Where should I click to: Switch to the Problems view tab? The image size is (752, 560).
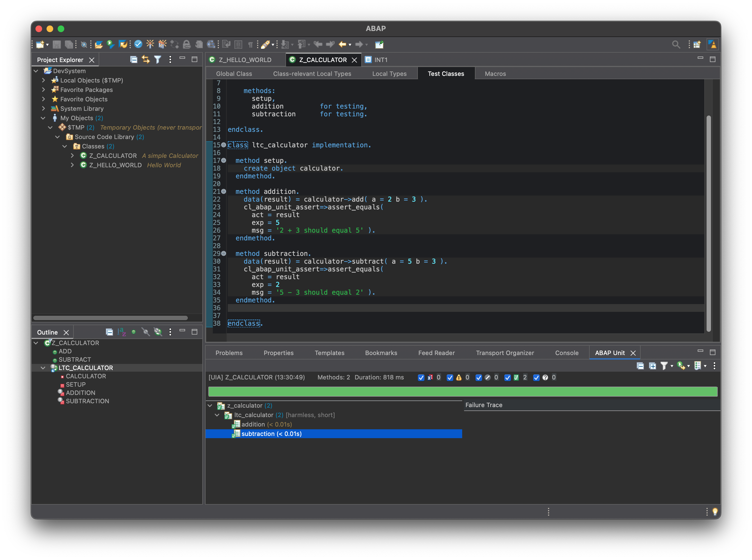(x=229, y=353)
